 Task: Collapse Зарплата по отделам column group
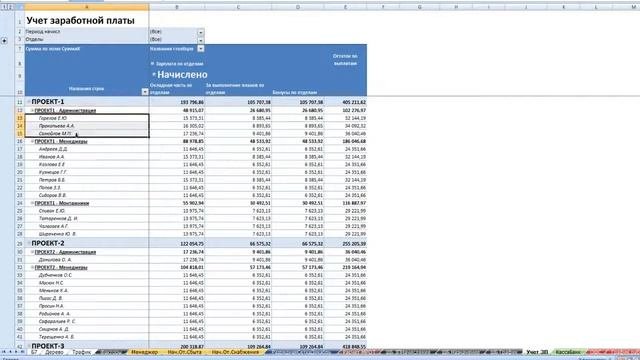pyautogui.click(x=152, y=64)
